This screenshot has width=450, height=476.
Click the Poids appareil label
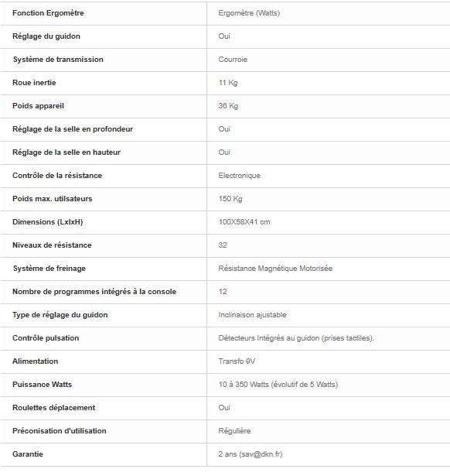point(38,106)
